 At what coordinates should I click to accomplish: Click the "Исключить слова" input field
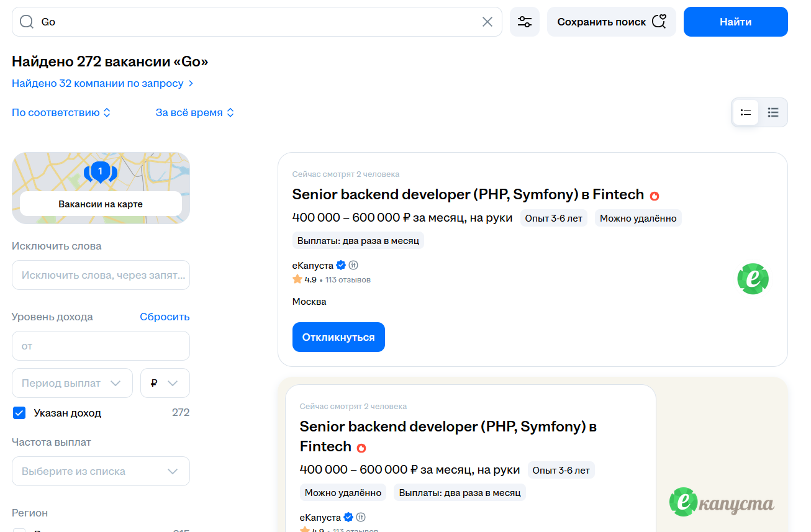click(x=101, y=274)
